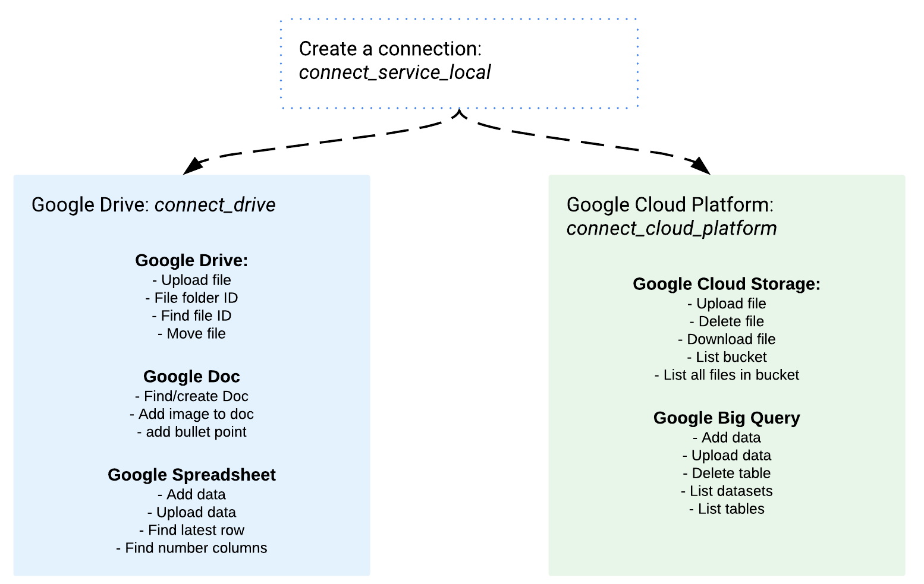Click 'Google Cloud Platform:' box title
This screenshot has width=924, height=584.
(670, 205)
